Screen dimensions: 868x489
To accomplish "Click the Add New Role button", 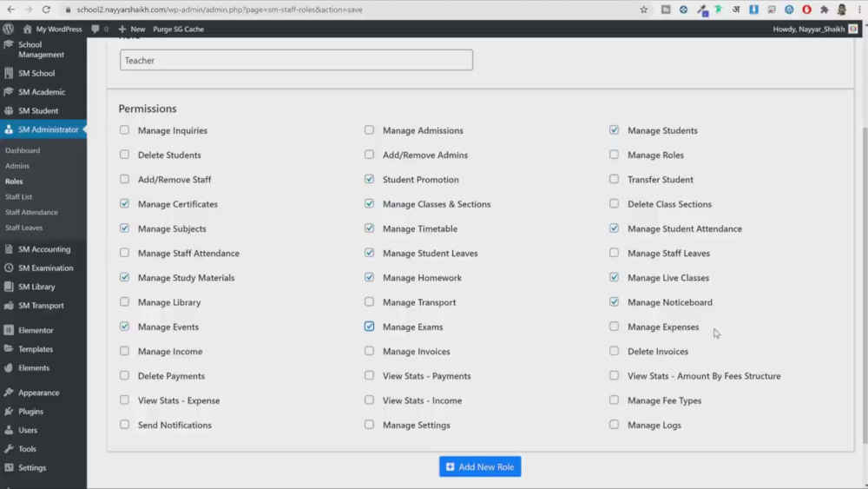I will [x=479, y=466].
